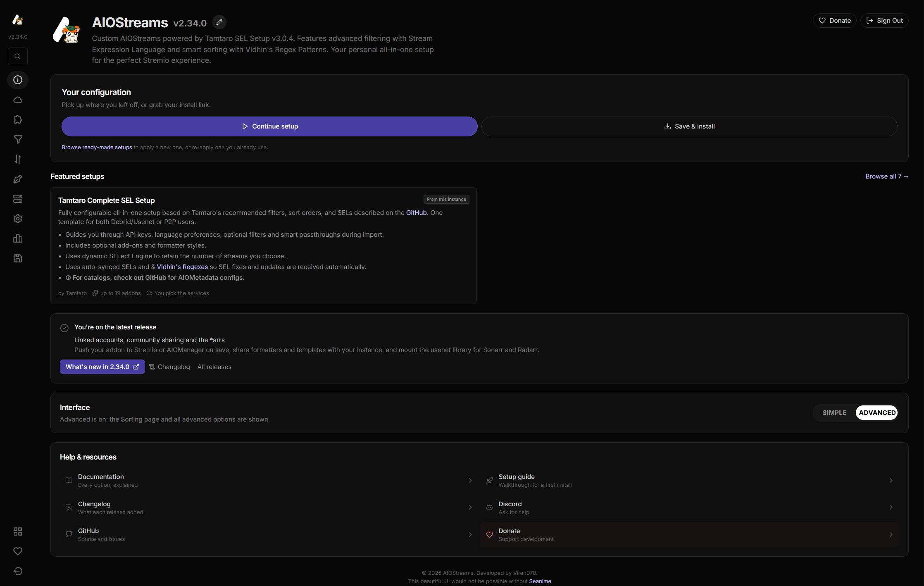Screen dimensions: 924x586
Task: Switch interface to SIMPLE mode
Action: pyautogui.click(x=834, y=413)
